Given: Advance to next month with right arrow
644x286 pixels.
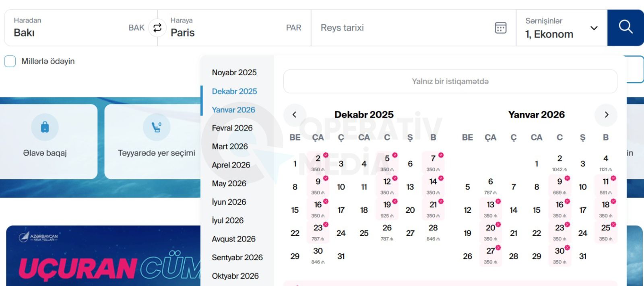Looking at the screenshot, I should tap(606, 115).
